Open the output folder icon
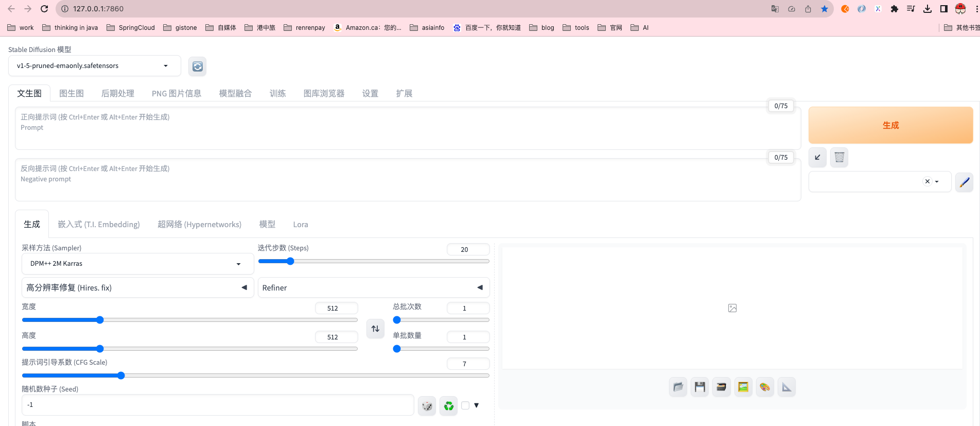This screenshot has width=980, height=426. click(678, 387)
